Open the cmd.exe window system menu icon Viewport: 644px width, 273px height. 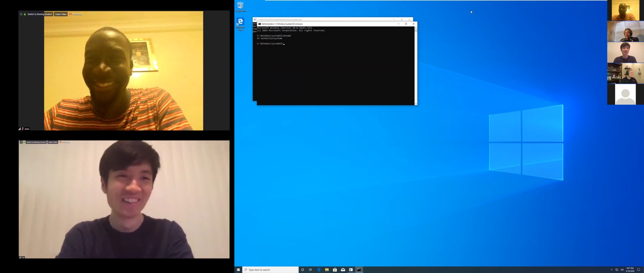[x=259, y=24]
